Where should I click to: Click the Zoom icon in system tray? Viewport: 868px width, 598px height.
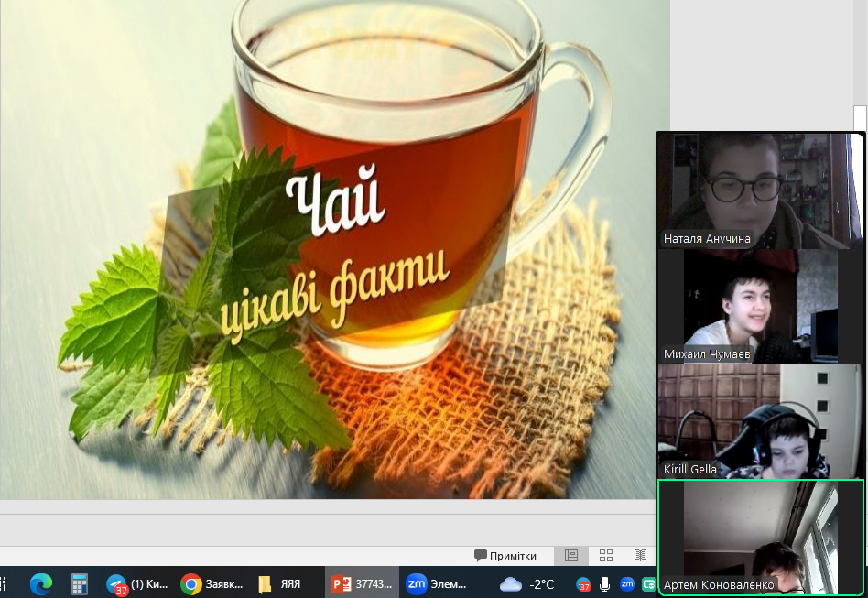coord(627,583)
